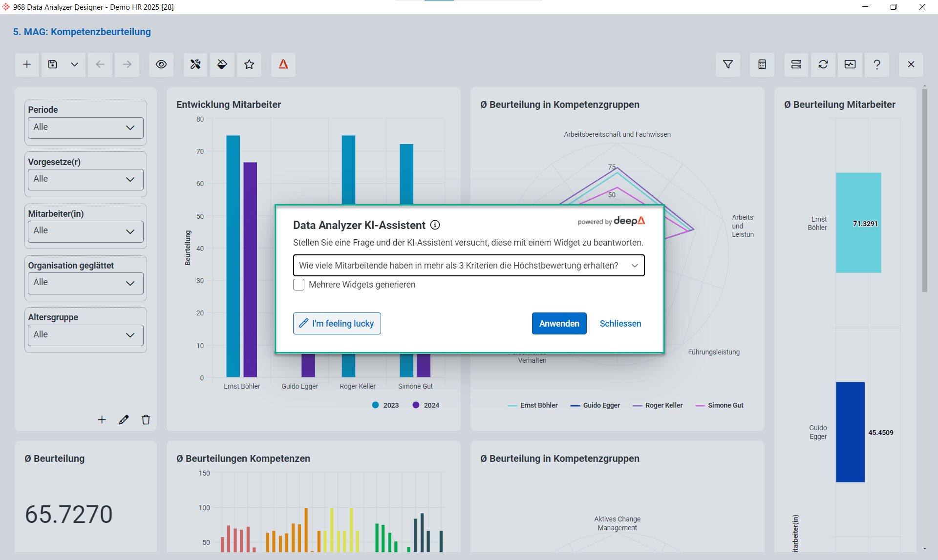This screenshot has height=560, width=938.
Task: Click the pencil edit filter icon
Action: [x=124, y=420]
